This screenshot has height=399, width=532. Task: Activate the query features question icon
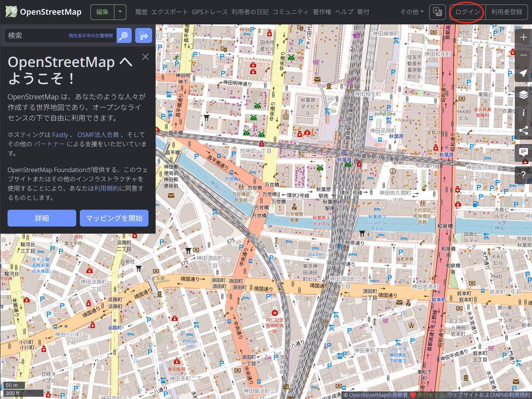point(523,174)
